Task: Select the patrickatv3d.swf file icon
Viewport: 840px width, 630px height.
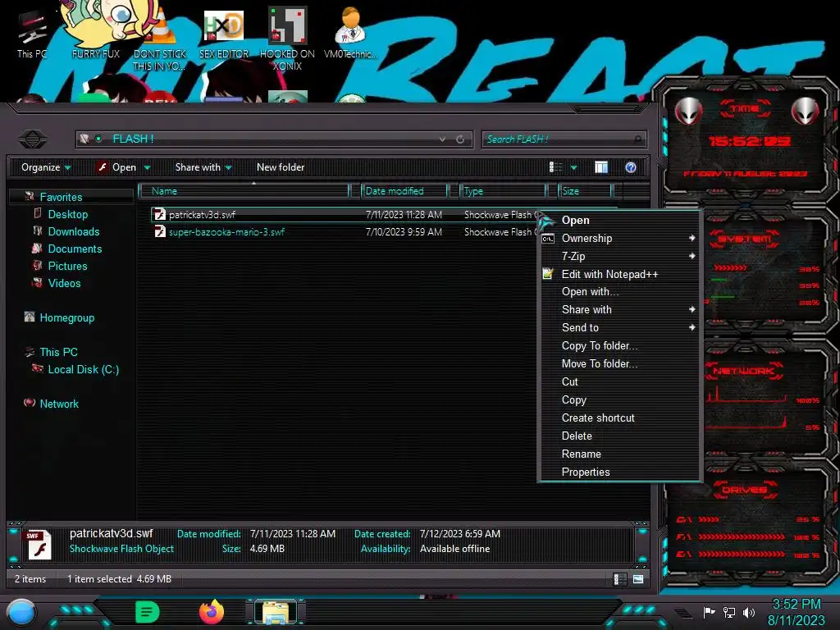Action: [x=160, y=214]
